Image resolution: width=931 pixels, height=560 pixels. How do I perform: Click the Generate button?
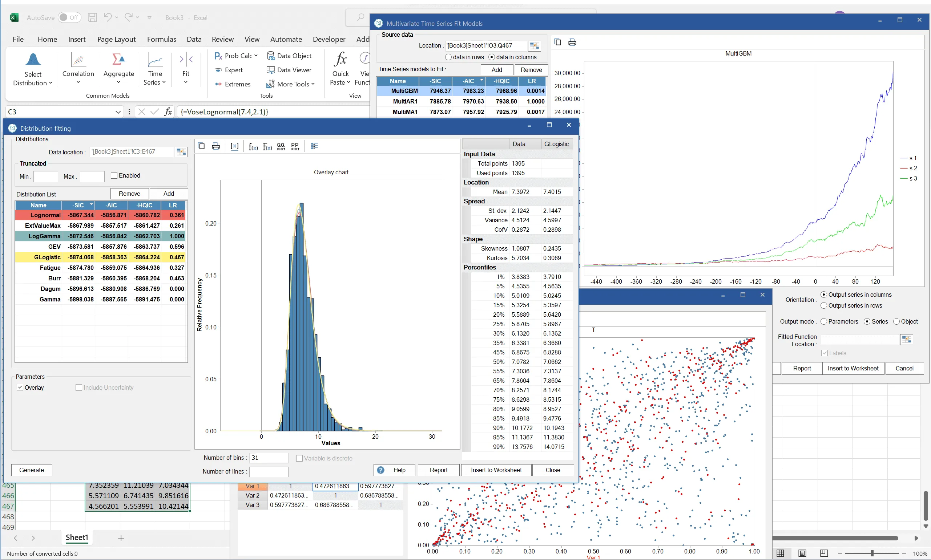32,470
